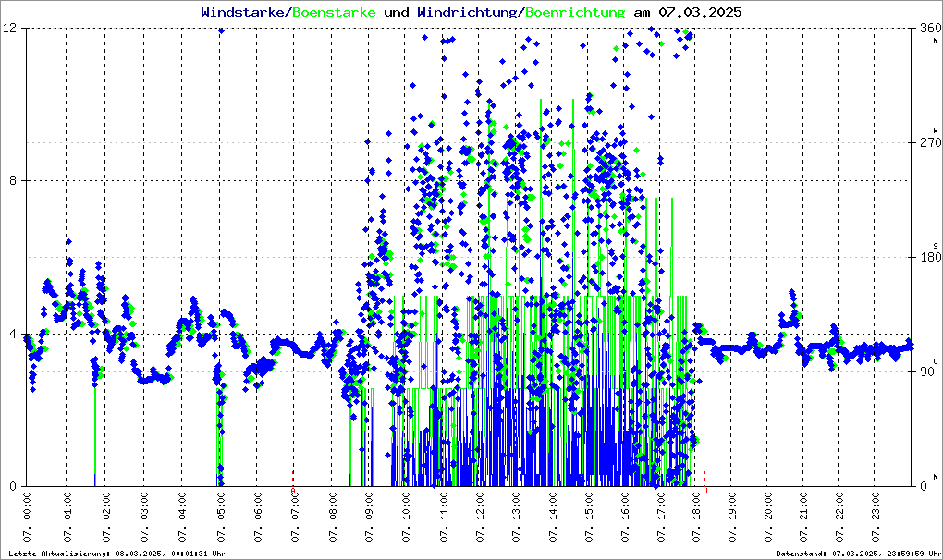The height and width of the screenshot is (560, 943).
Task: Click the time label '07. 06:00'
Action: click(258, 517)
